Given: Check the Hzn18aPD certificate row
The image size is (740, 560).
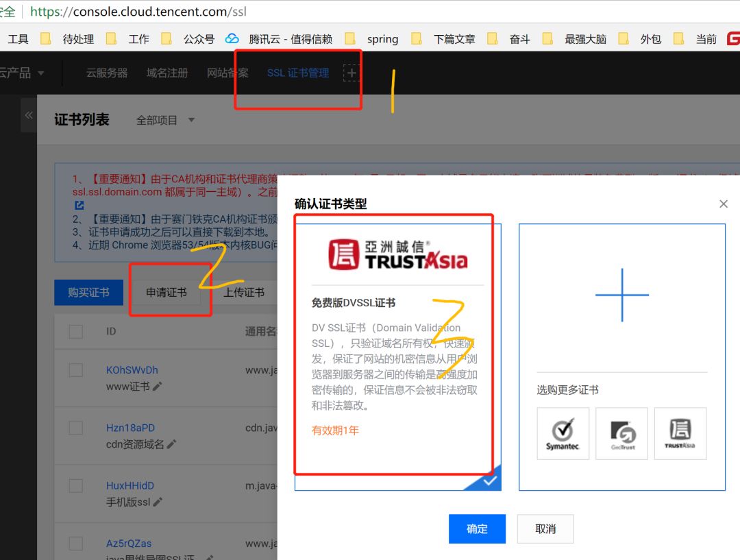Looking at the screenshot, I should (76, 428).
